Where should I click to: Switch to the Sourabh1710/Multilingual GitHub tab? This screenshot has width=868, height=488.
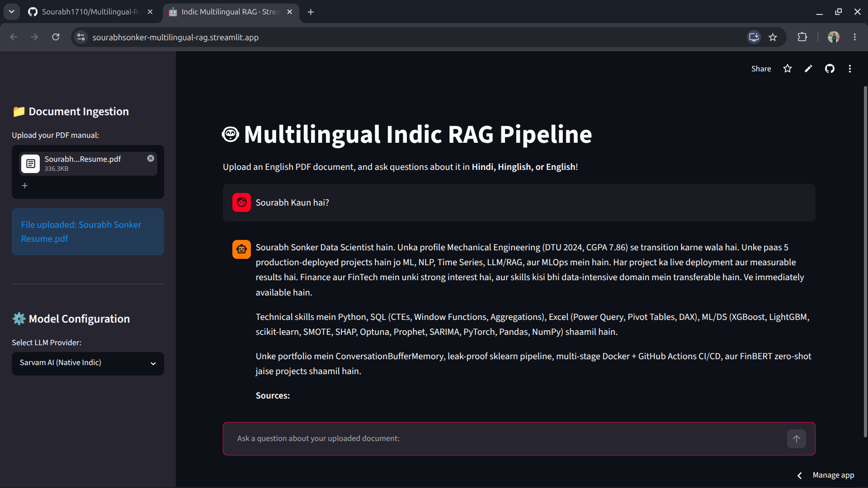(x=90, y=12)
